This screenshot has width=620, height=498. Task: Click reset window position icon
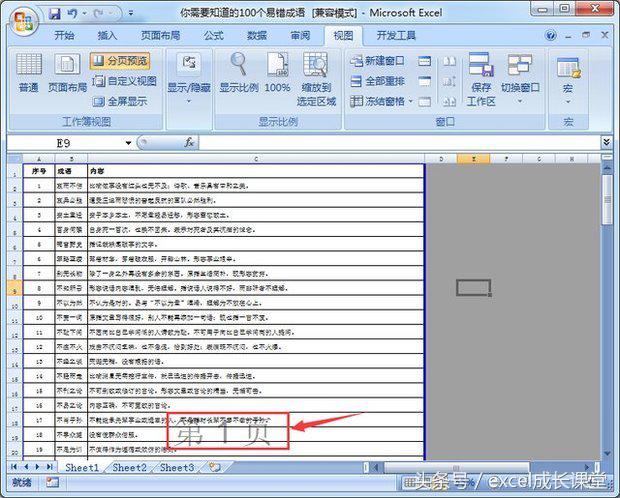[x=449, y=102]
